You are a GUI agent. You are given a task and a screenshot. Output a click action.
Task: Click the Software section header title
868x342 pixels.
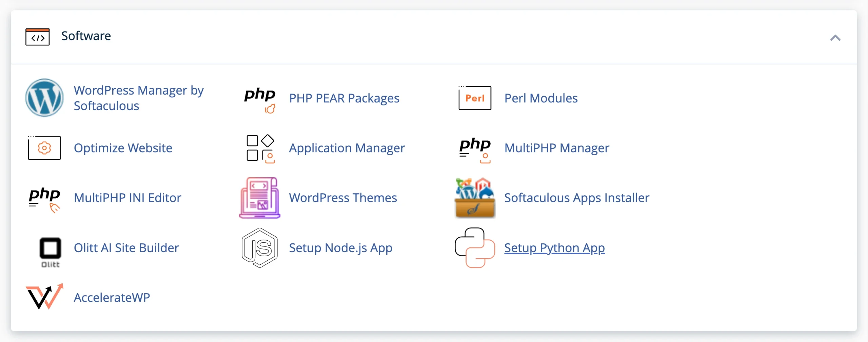[86, 36]
